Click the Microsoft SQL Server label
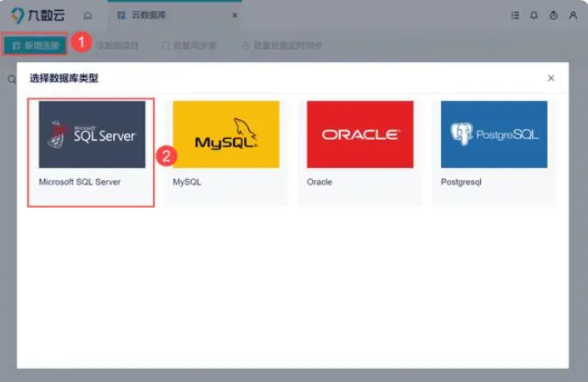Viewport: 588px width, 382px height. pyautogui.click(x=80, y=182)
